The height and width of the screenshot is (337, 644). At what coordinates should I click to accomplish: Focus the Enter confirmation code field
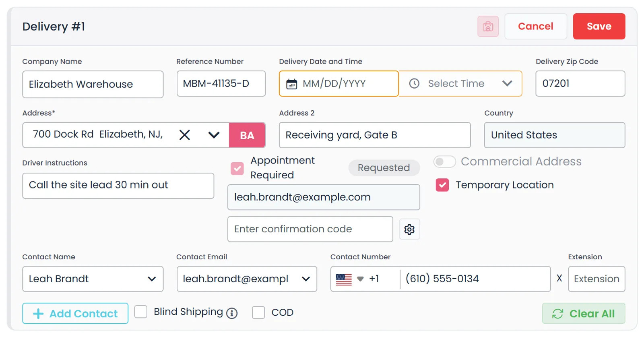tap(310, 229)
